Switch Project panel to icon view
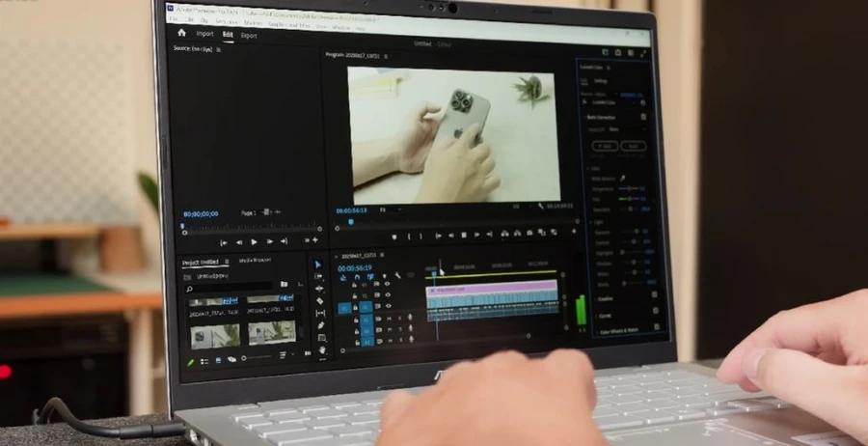Viewport: 868px width, 446px height. tap(218, 359)
